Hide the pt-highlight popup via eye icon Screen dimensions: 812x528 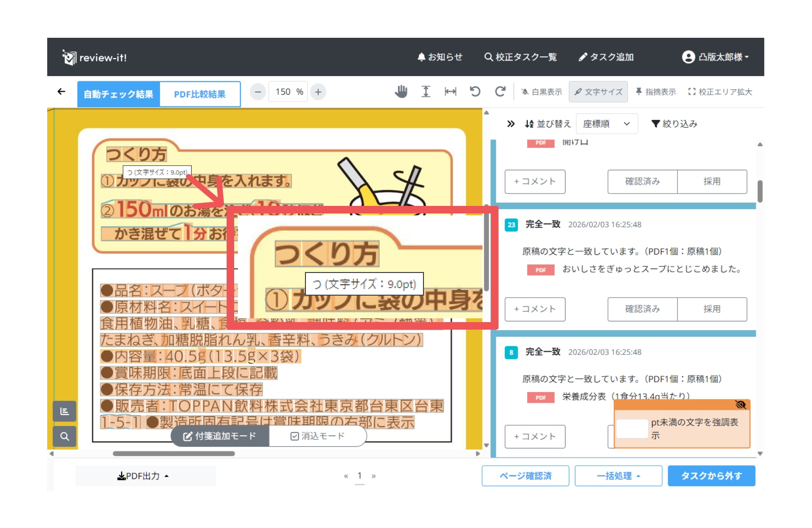coord(740,405)
